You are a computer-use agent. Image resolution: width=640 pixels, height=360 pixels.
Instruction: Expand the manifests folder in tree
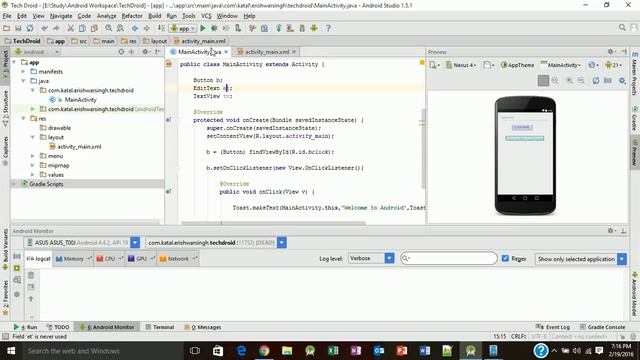click(23, 71)
